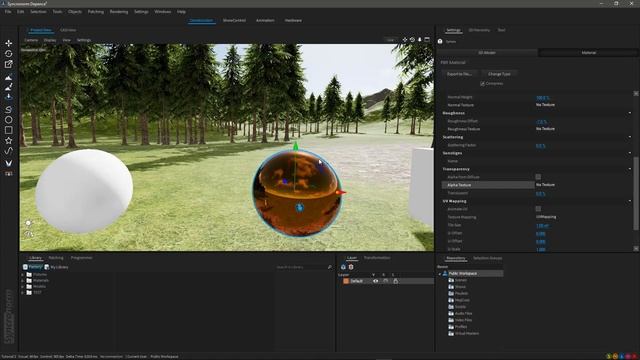Click the Roughness Offset value
The height and width of the screenshot is (360, 640).
tap(541, 122)
